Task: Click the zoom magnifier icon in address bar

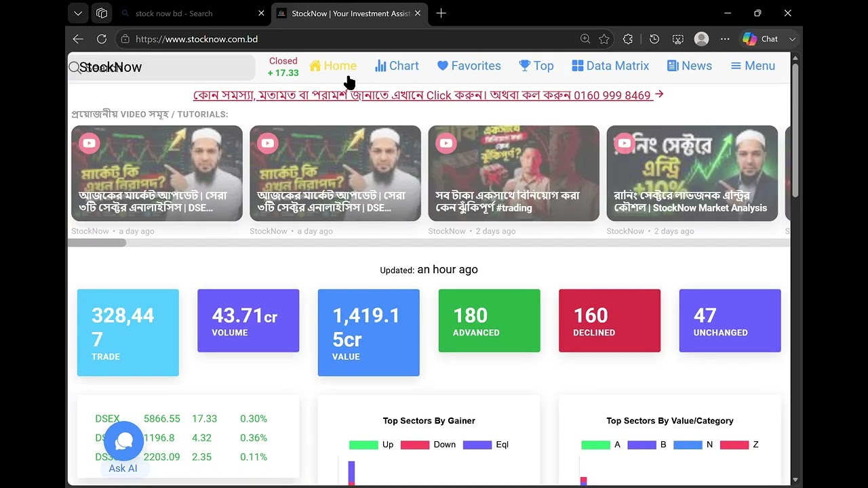Action: tap(585, 39)
